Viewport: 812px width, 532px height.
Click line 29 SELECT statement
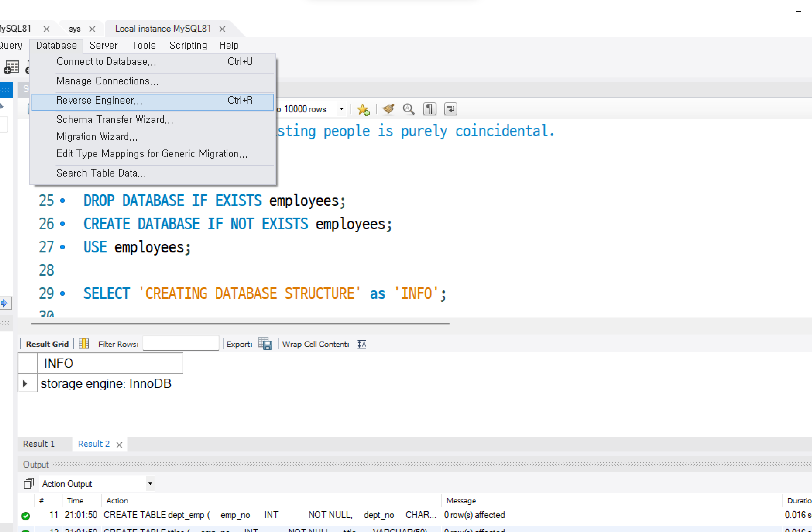(x=265, y=294)
